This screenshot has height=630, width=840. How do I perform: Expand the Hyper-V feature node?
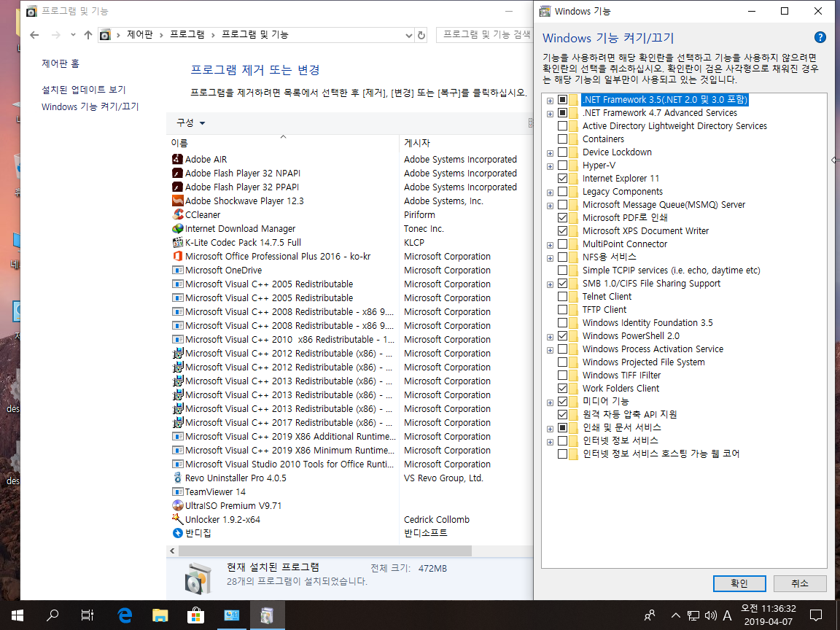click(551, 166)
